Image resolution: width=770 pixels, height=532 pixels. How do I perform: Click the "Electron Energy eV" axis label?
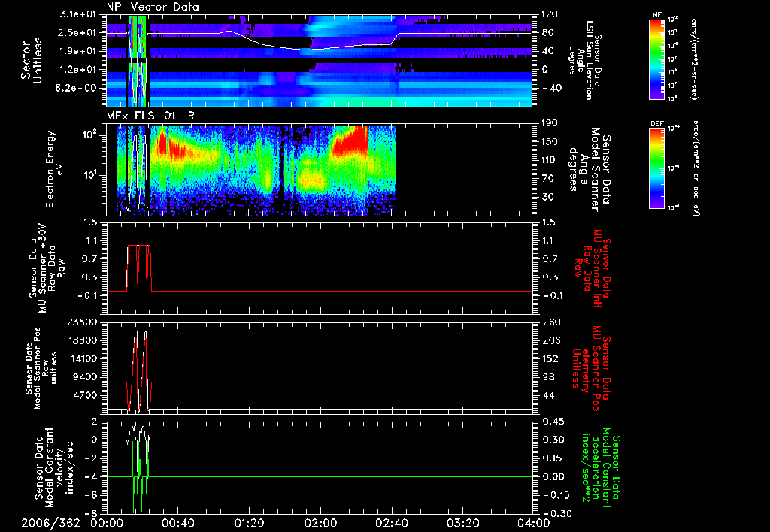point(56,169)
